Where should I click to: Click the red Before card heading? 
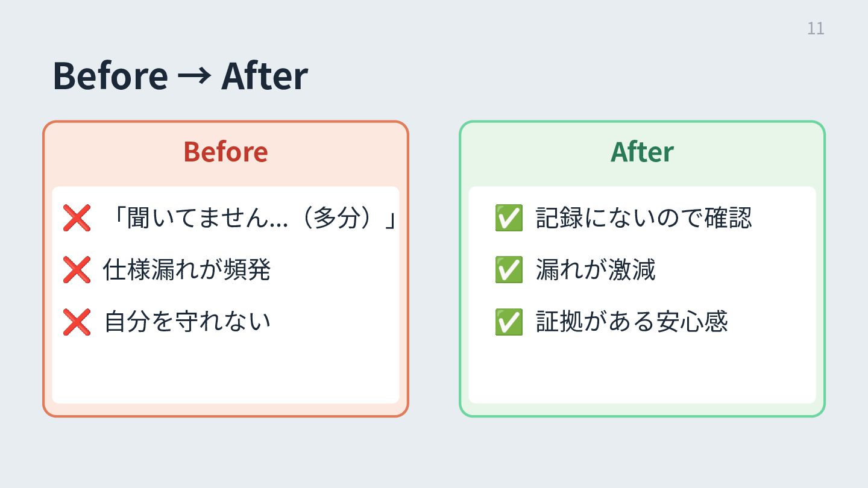point(225,152)
